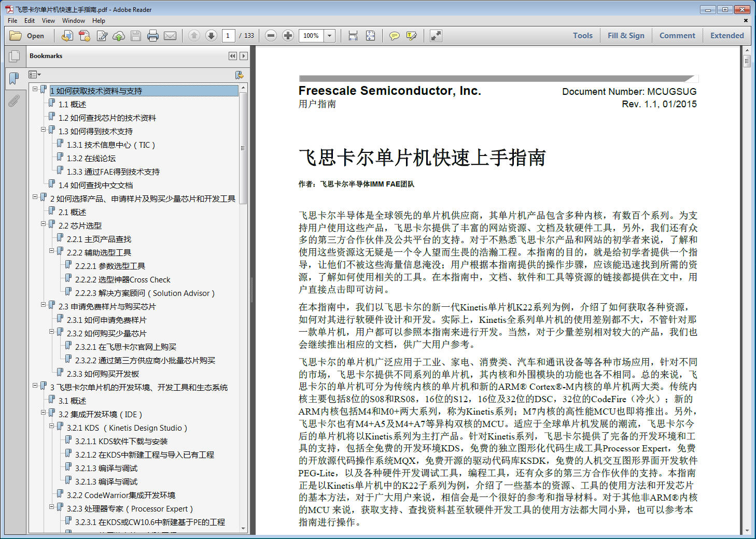Open the Attachments paperclip panel
This screenshot has width=756, height=539.
pos(14,101)
